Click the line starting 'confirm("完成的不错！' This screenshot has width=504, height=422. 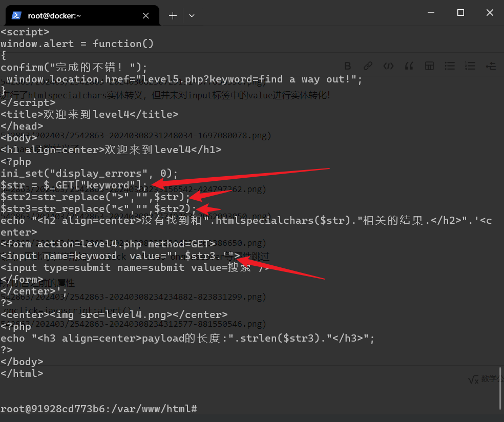click(x=74, y=67)
